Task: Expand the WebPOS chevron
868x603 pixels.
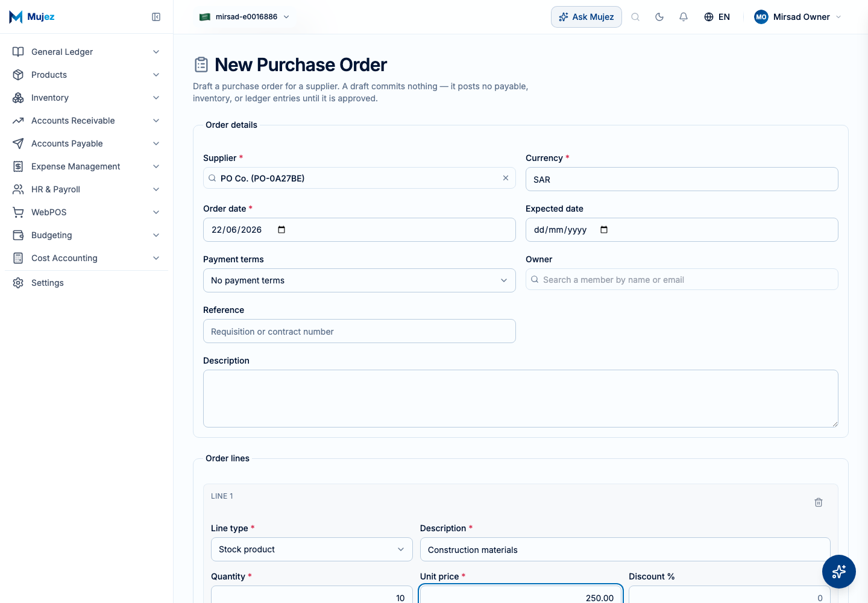Action: (x=156, y=212)
